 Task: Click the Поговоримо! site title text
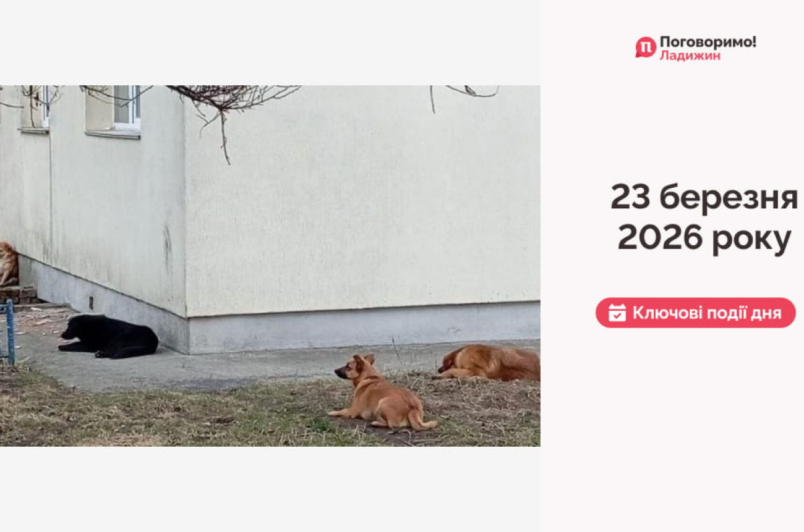tap(708, 42)
